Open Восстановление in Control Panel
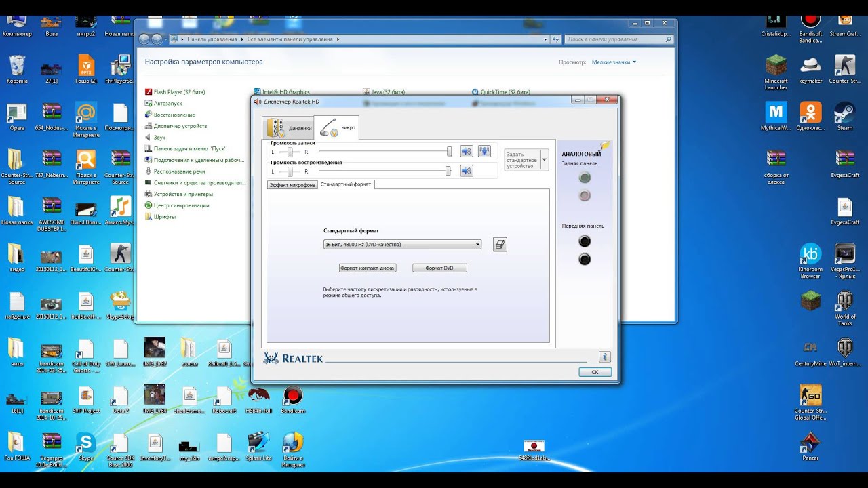868x488 pixels. pyautogui.click(x=170, y=115)
